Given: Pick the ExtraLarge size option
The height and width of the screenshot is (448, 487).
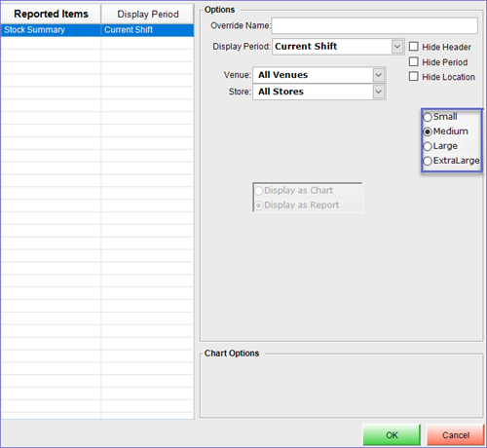Looking at the screenshot, I should [428, 161].
